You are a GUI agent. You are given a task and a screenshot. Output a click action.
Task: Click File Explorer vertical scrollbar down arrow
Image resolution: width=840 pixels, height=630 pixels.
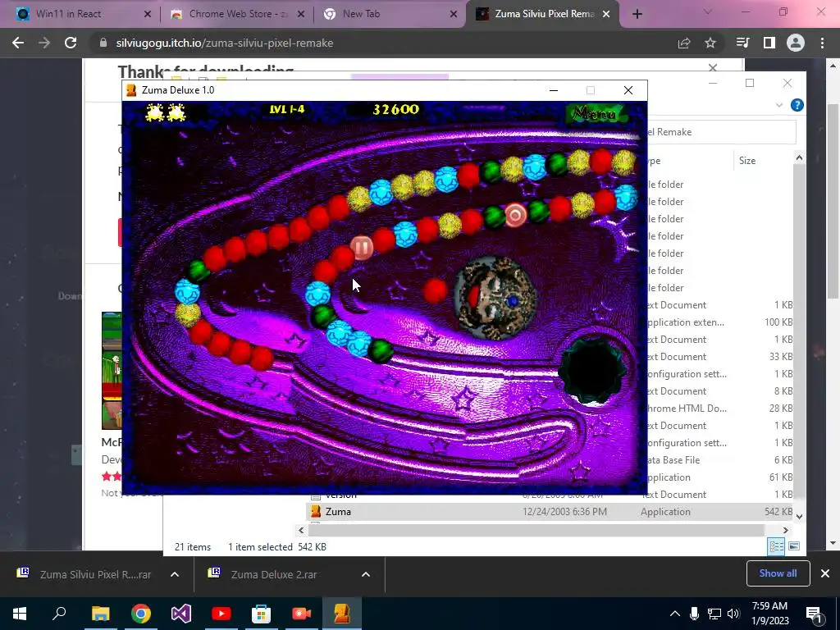pyautogui.click(x=799, y=517)
